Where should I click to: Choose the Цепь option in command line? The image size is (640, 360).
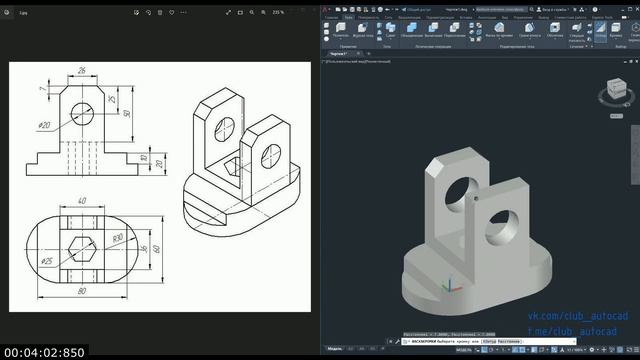tap(489, 341)
